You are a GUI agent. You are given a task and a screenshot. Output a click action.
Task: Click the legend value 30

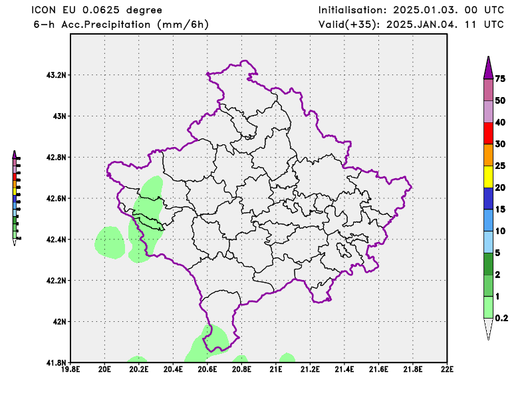500,144
